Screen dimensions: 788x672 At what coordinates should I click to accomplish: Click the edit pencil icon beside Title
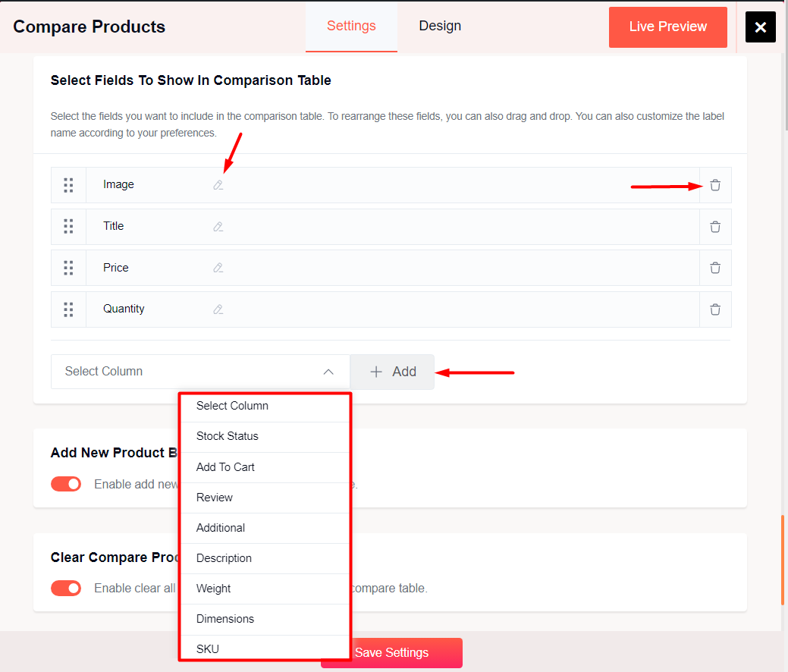(218, 227)
